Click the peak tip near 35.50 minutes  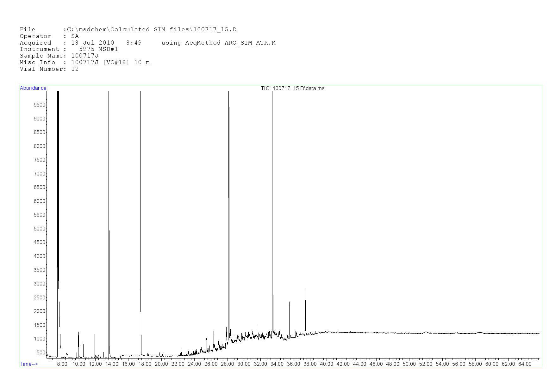click(289, 303)
